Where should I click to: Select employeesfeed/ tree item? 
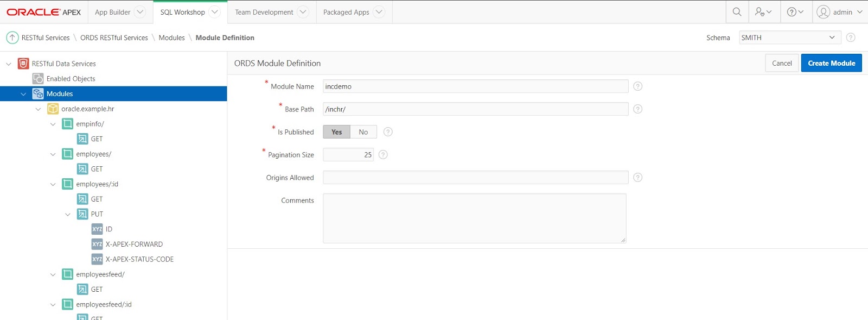pos(100,274)
